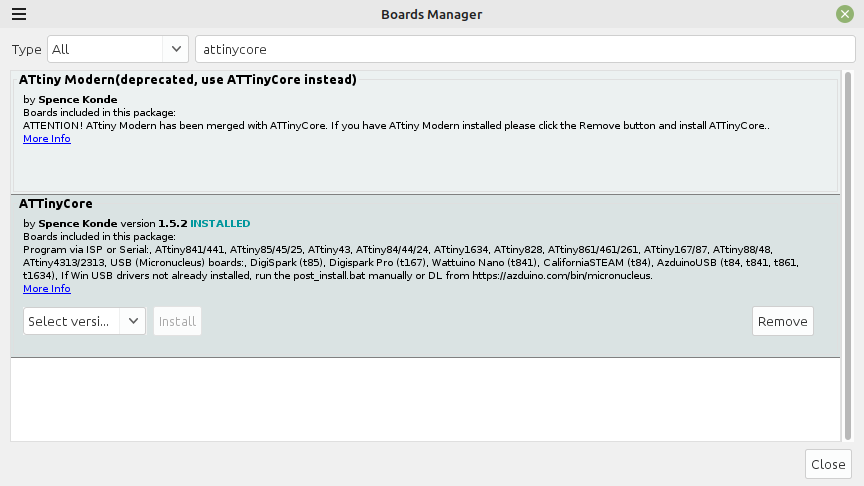Open More Info link under ATTinyCore
The image size is (864, 486).
(47, 289)
